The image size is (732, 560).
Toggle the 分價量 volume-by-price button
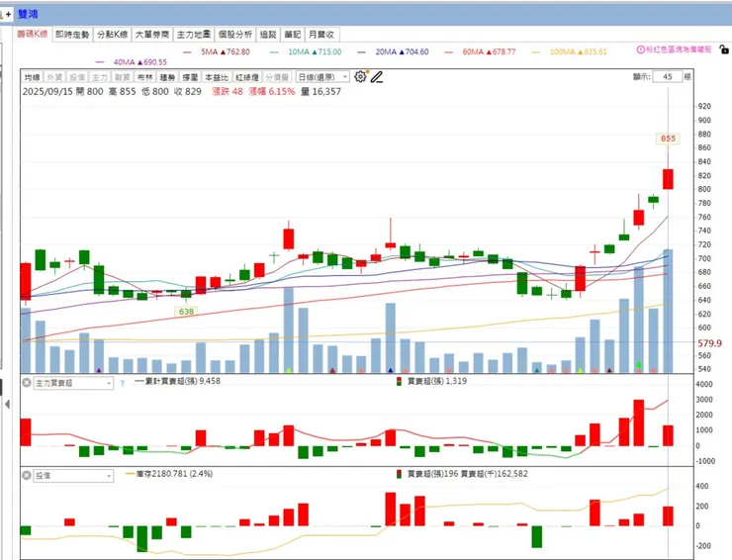pos(277,77)
